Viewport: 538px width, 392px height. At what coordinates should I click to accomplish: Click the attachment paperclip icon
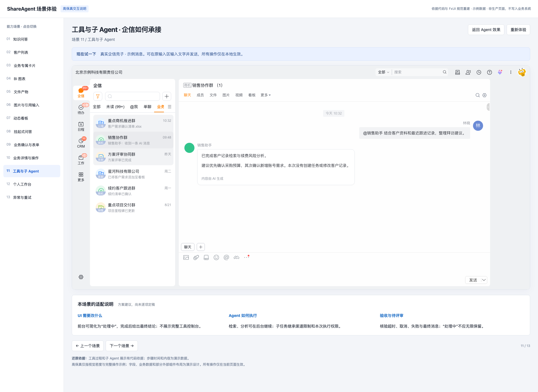tap(196, 257)
